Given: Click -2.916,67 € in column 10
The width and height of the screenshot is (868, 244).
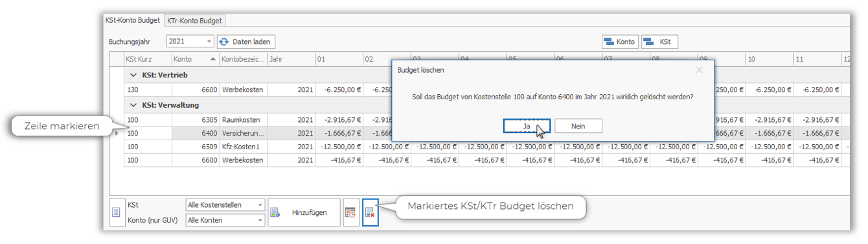Looking at the screenshot, I should 769,120.
